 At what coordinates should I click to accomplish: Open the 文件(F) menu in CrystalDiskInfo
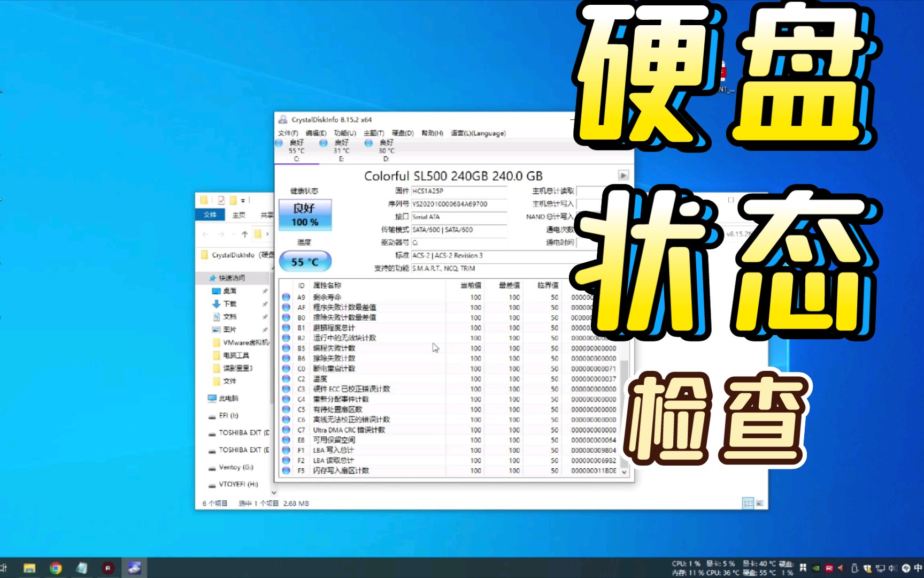(288, 133)
